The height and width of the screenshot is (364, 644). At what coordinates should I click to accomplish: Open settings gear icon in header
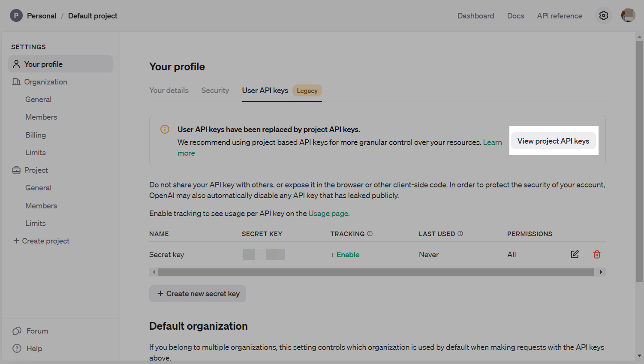tap(603, 16)
